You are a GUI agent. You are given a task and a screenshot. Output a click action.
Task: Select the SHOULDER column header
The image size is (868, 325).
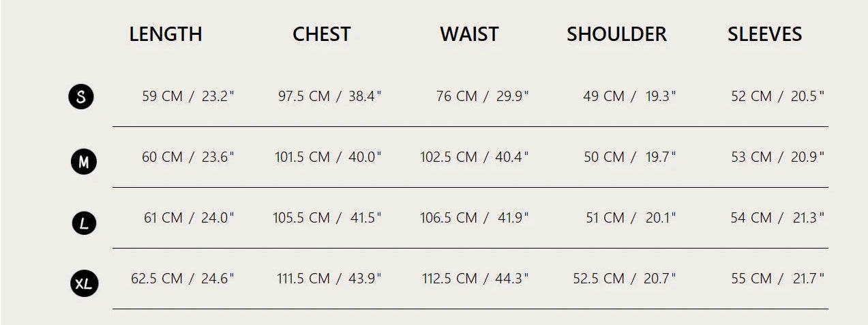(616, 34)
